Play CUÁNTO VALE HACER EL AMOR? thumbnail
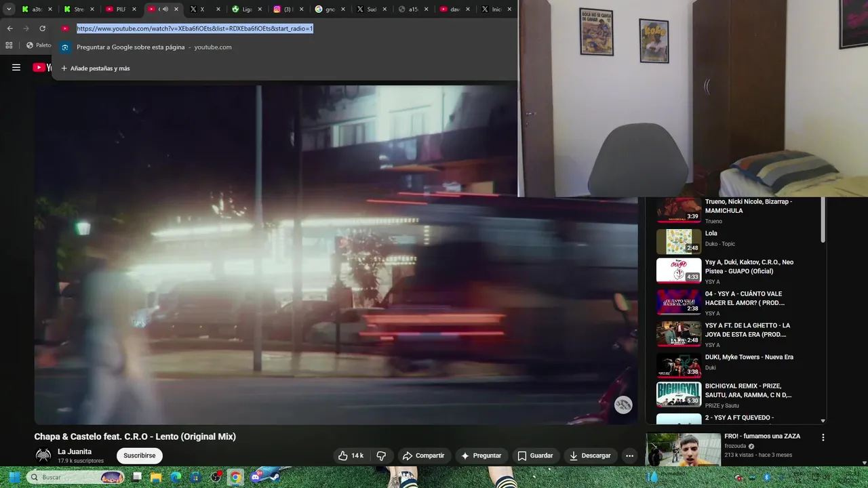The width and height of the screenshot is (868, 488). (679, 302)
